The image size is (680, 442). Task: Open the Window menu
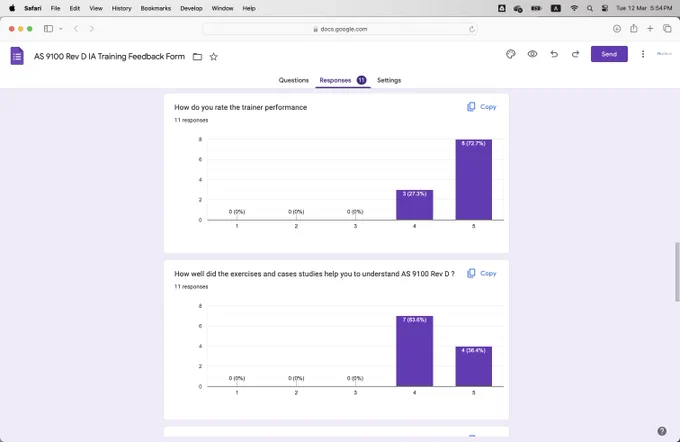(222, 8)
